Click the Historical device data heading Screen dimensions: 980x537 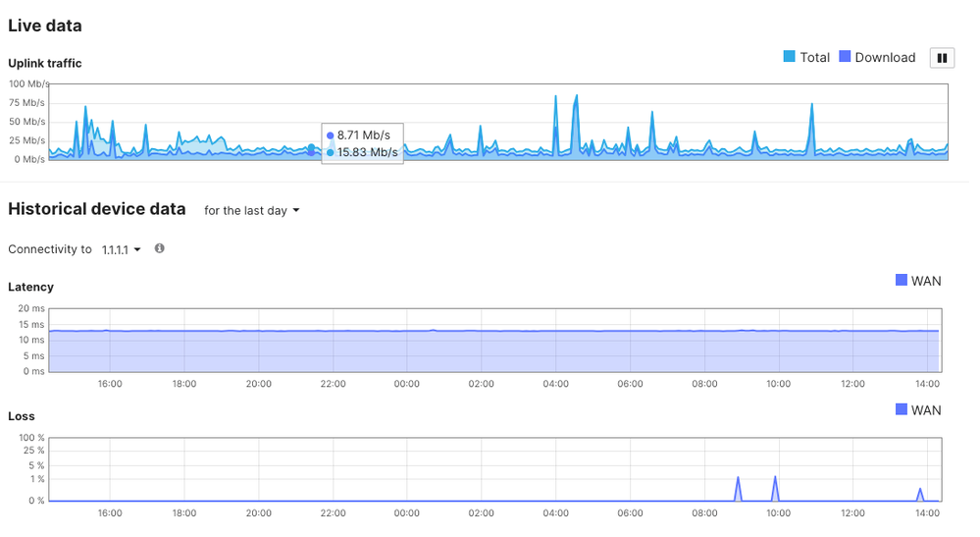click(x=97, y=209)
